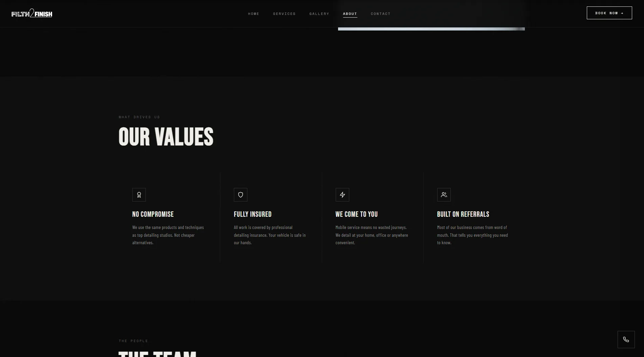644x357 pixels.
Task: Click the Fully Insured heading
Action: (253, 214)
